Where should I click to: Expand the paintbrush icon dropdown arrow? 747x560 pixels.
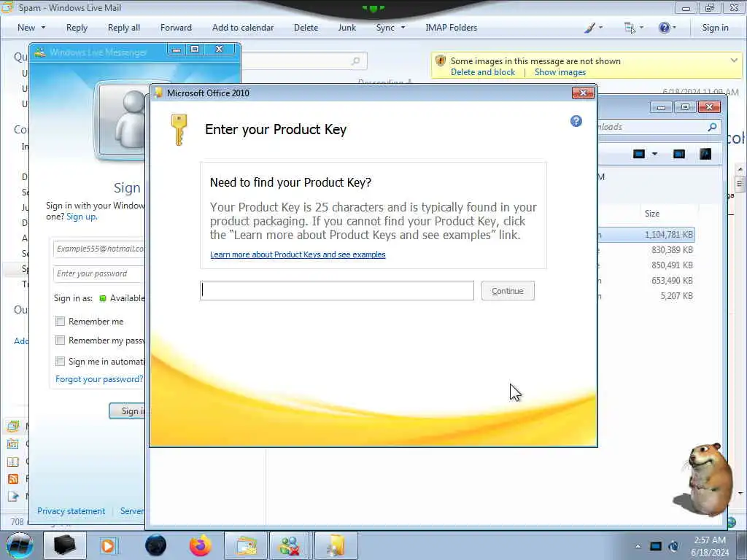tap(601, 28)
